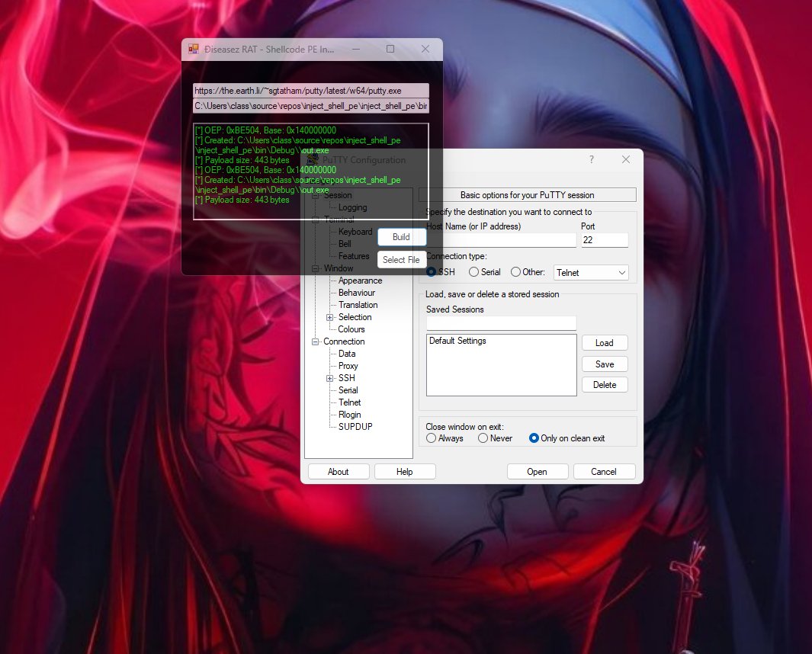The height and width of the screenshot is (654, 812).
Task: Select Behaviour in the category tree
Action: point(356,293)
